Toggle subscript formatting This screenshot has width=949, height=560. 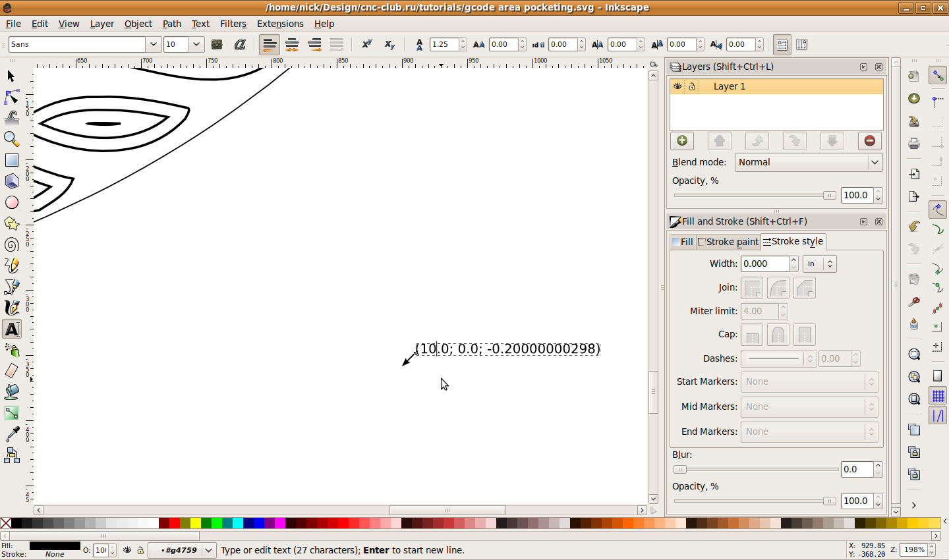tap(389, 45)
